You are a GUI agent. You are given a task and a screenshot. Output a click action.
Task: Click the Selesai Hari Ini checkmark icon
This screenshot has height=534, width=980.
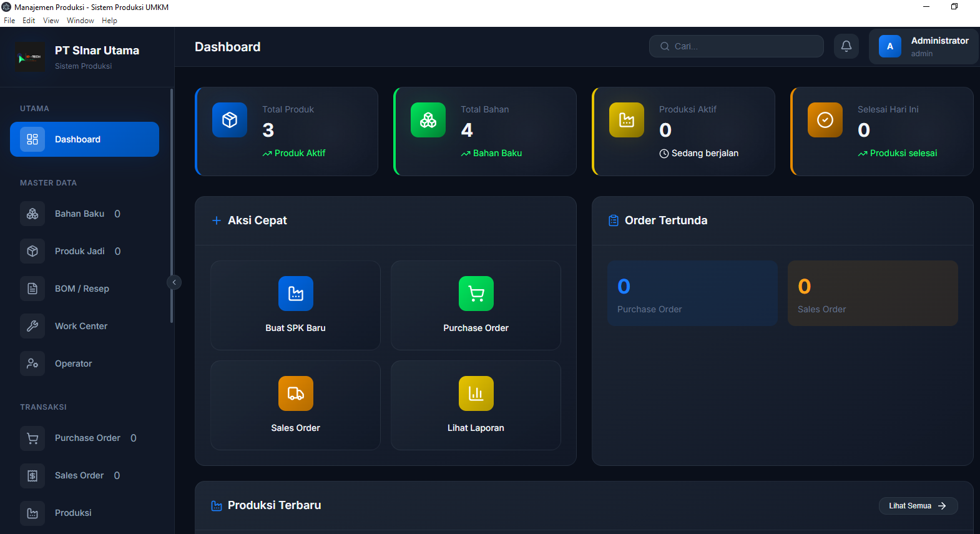(825, 120)
